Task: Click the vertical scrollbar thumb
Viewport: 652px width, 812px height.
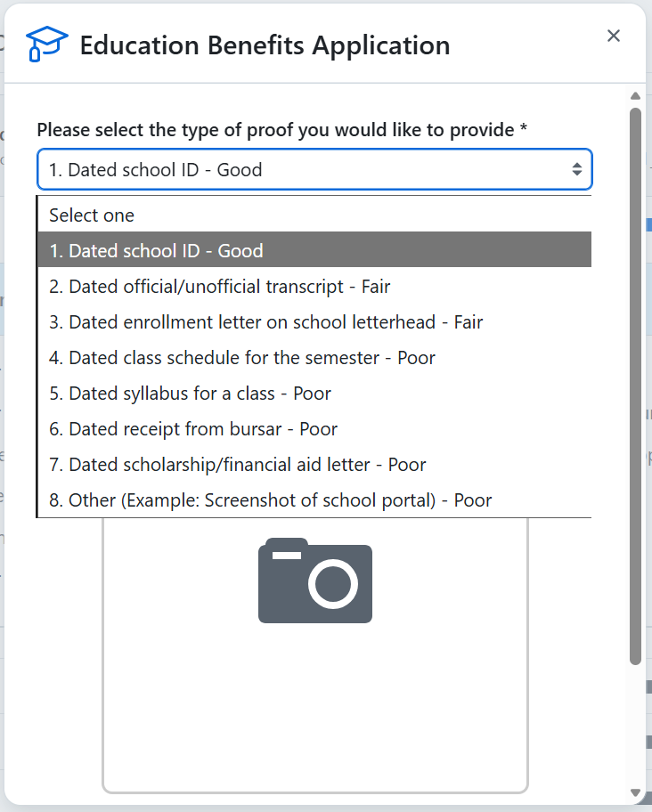Action: (x=635, y=383)
